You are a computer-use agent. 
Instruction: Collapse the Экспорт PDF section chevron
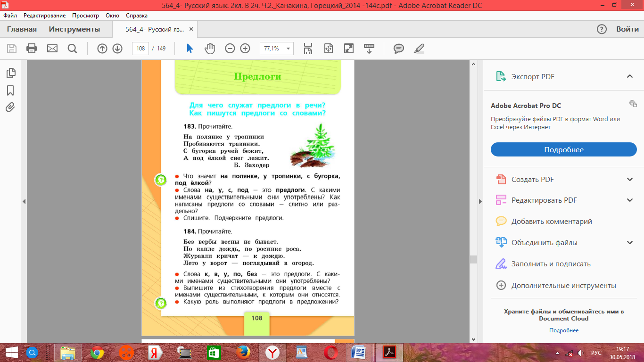pos(629,76)
